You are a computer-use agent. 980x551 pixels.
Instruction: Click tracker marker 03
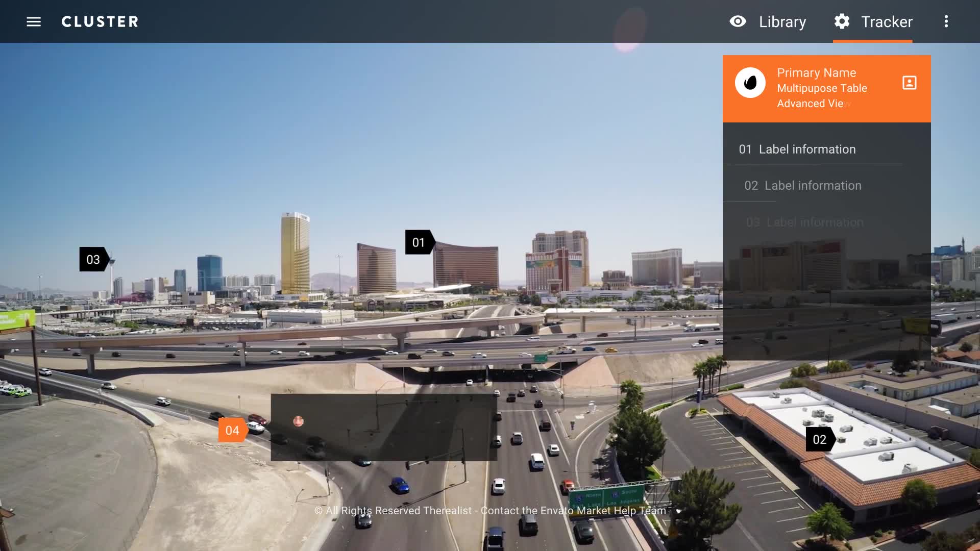click(x=94, y=260)
